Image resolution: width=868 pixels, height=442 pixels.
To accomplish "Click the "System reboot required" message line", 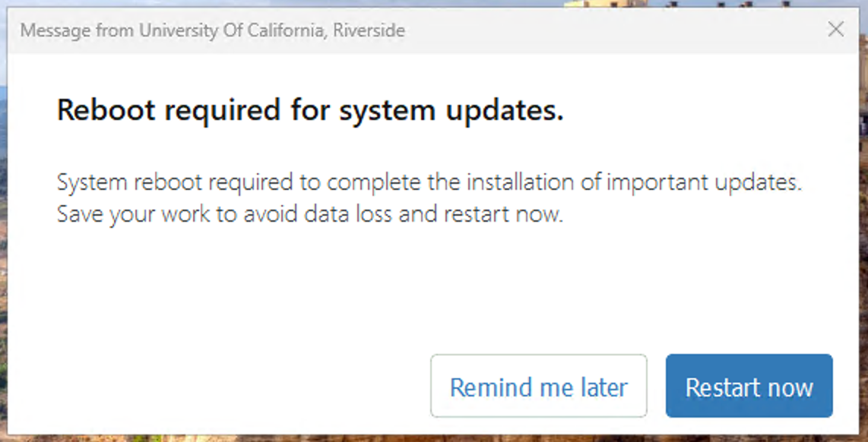I will coord(429,183).
